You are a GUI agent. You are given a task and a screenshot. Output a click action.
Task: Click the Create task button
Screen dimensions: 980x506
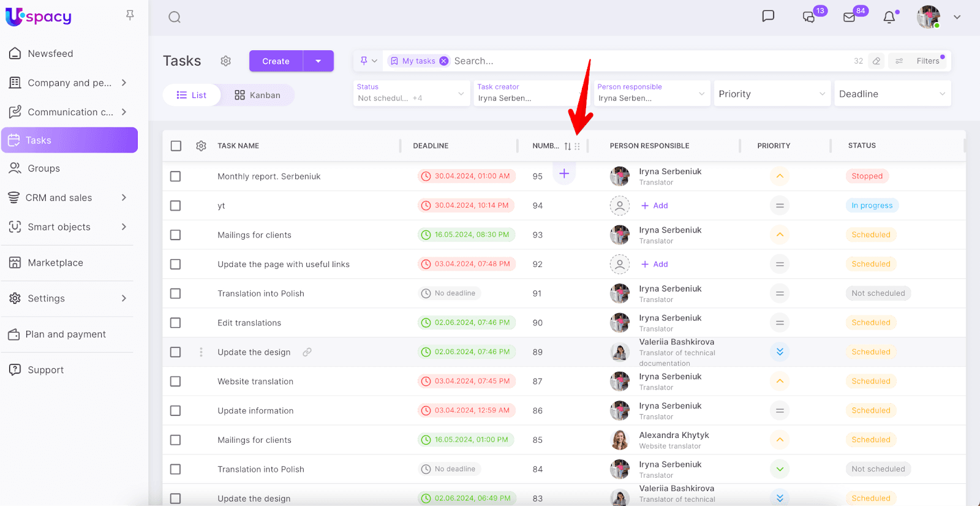[276, 61]
